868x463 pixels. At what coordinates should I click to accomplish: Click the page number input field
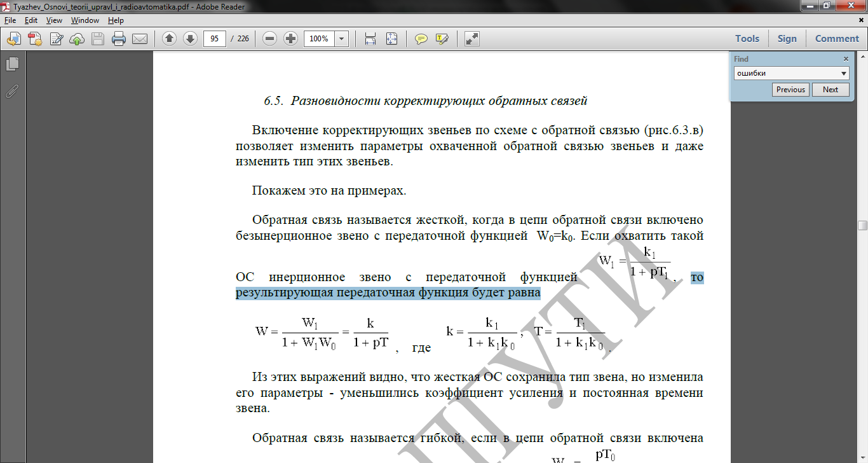click(215, 39)
